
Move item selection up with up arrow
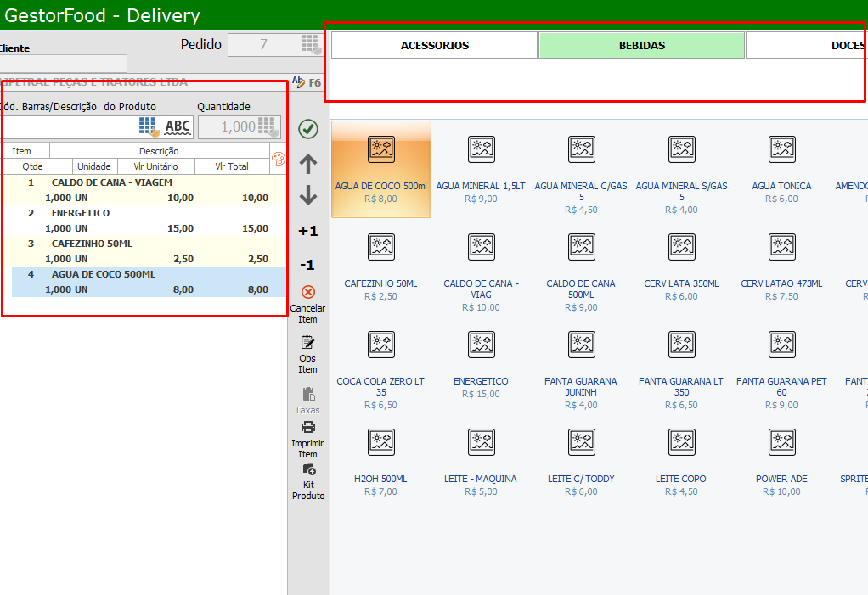coord(308,165)
